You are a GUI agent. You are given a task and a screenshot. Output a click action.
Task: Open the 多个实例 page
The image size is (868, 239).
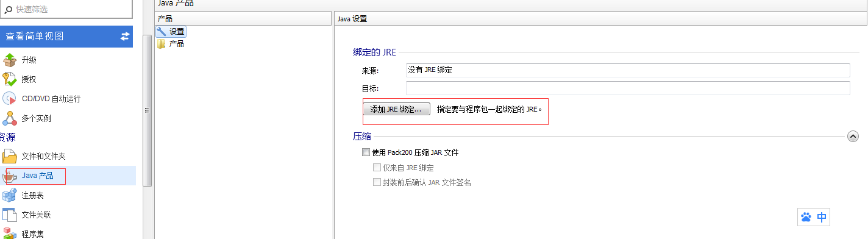[x=37, y=118]
